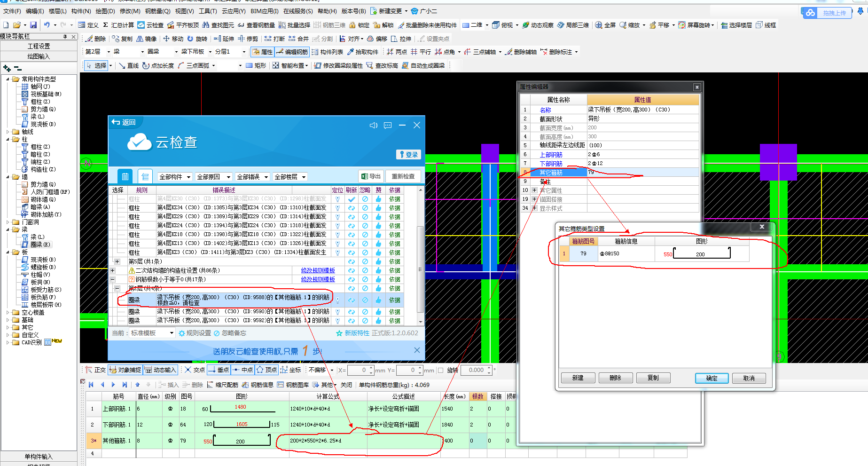868x466 pixels.
Task: Toggle 正交 orthogonal mode
Action: pyautogui.click(x=96, y=370)
